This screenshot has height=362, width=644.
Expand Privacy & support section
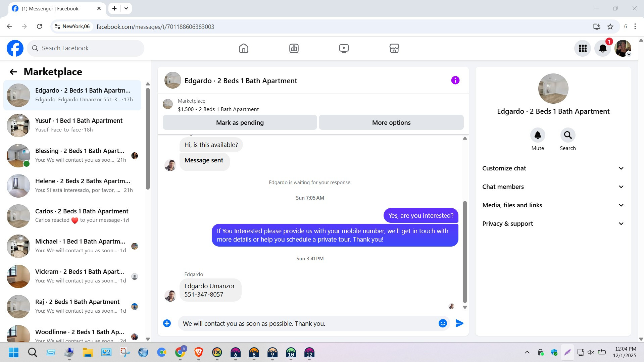[x=553, y=224]
